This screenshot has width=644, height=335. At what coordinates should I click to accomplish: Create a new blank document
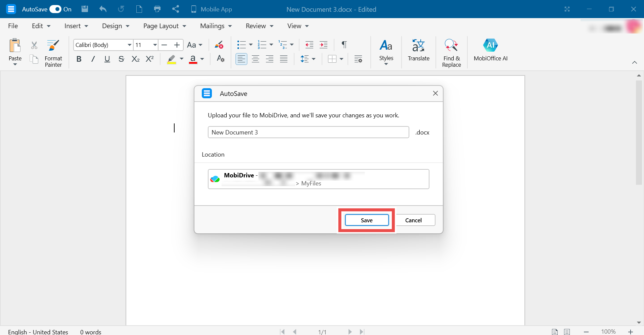[139, 9]
